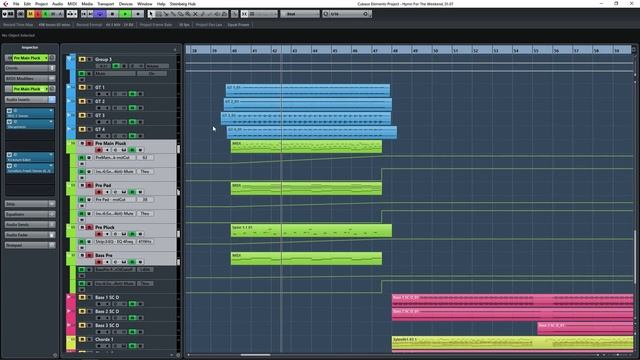Open the Transport menu
This screenshot has width=640, height=360.
106,4
